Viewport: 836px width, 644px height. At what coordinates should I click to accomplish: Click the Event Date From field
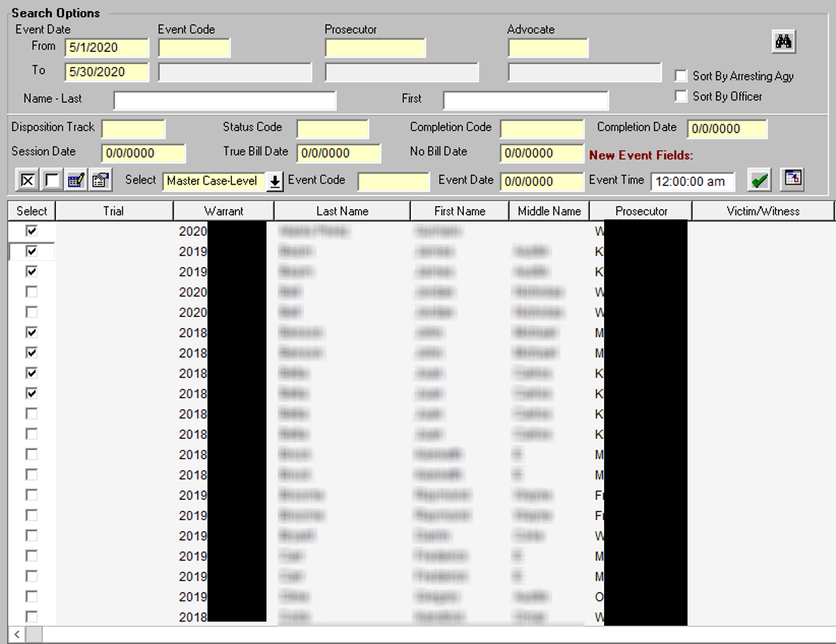click(106, 47)
